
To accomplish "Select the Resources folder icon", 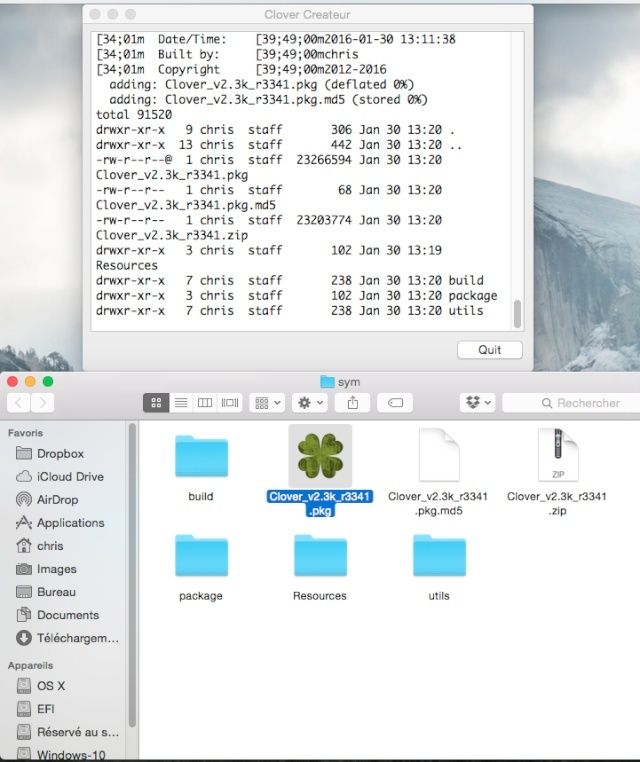I will [x=320, y=555].
